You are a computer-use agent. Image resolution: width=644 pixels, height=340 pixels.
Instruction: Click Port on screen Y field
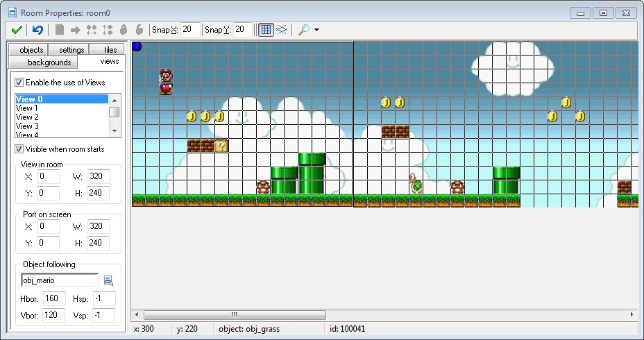pyautogui.click(x=49, y=243)
